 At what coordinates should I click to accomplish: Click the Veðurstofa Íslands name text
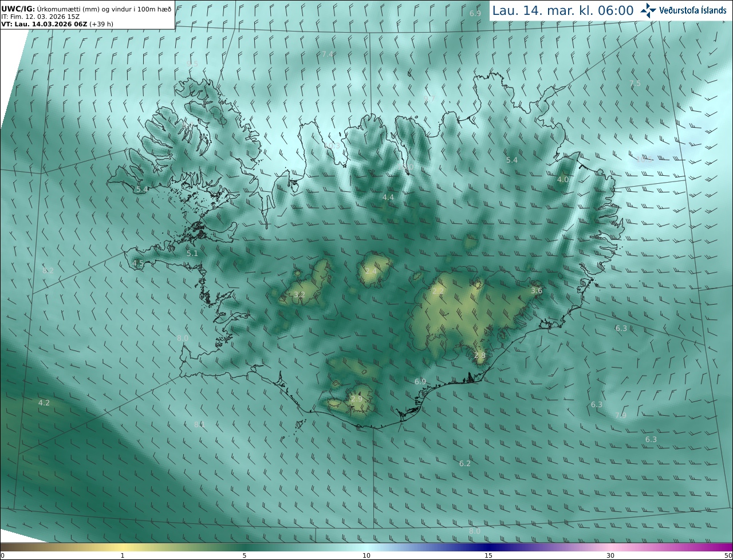(692, 10)
